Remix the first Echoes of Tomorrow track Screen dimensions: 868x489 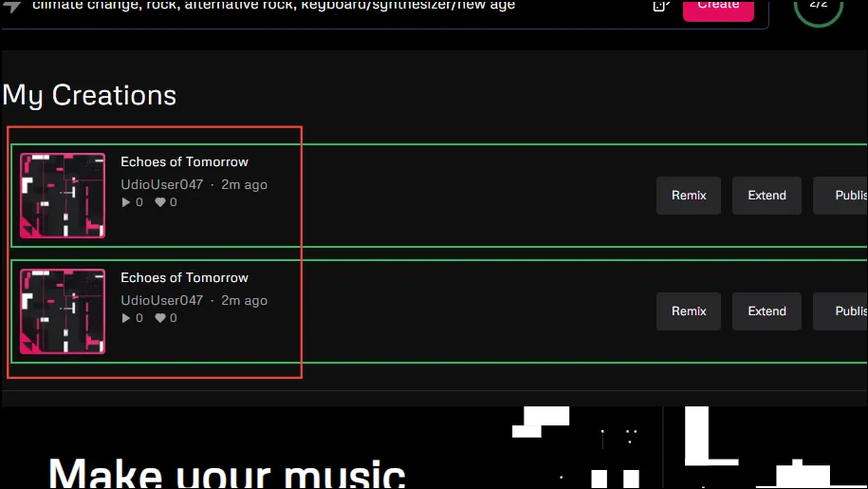[689, 196]
